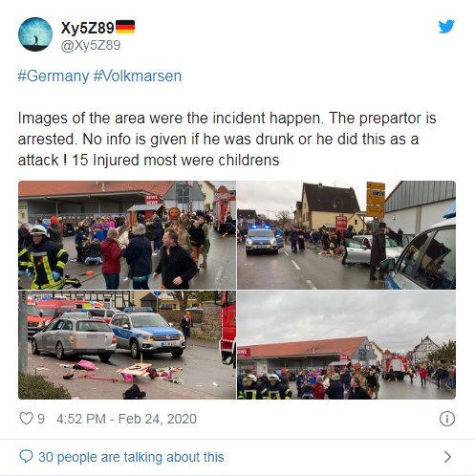Open the Xy5Z89 display name

(88, 28)
